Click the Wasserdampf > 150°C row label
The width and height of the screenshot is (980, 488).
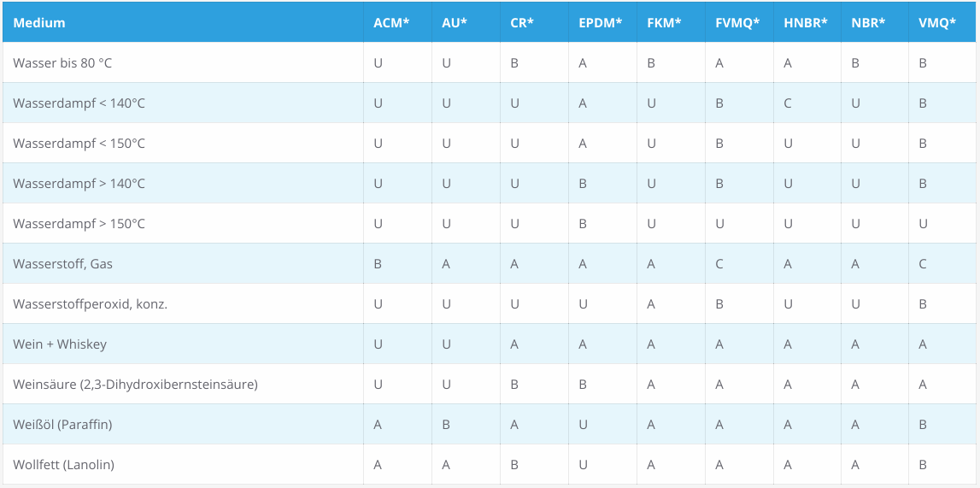79,224
